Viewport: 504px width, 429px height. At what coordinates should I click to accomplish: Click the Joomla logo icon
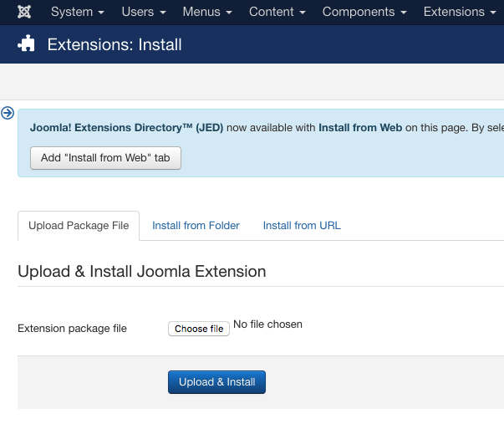coord(24,12)
